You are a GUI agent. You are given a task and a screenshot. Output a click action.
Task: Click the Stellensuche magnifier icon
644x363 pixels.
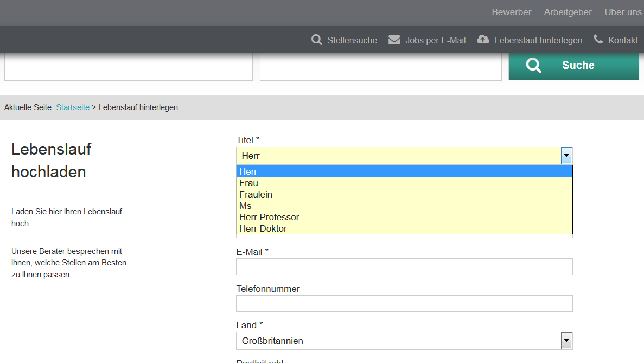pos(317,40)
